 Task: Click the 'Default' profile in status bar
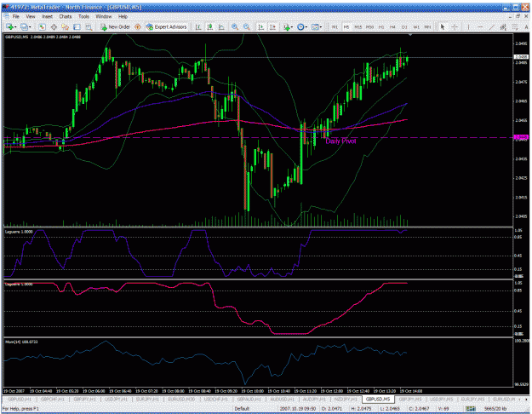point(242,409)
